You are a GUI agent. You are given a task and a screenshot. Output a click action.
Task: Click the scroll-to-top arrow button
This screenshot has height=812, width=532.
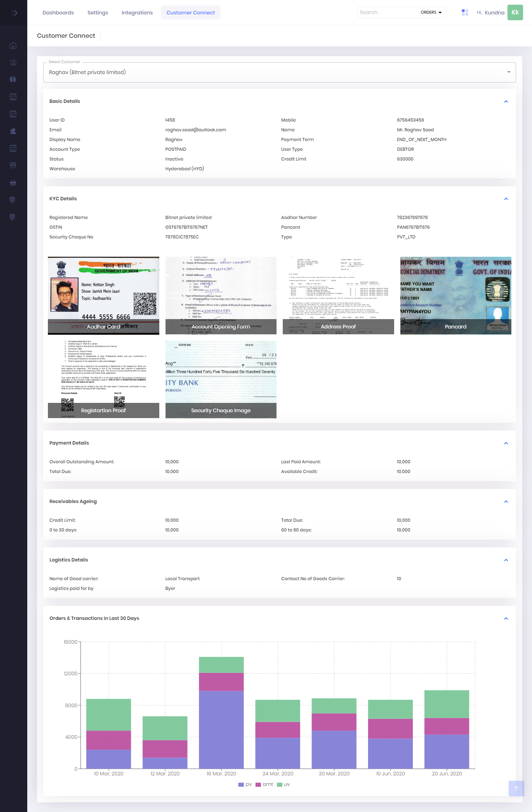(x=516, y=788)
